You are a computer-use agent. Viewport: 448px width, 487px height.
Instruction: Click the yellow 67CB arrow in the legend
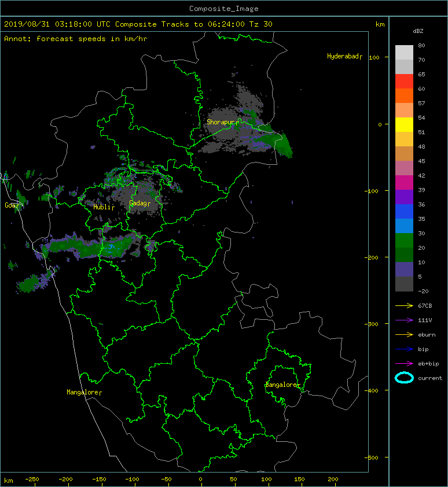(x=404, y=305)
